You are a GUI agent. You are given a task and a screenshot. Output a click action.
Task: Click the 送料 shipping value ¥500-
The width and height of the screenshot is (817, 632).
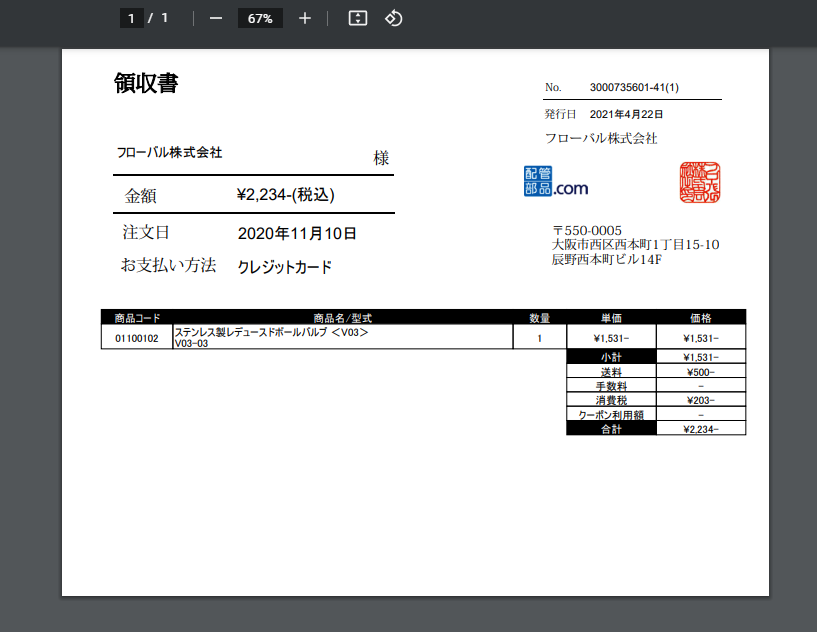coord(700,372)
